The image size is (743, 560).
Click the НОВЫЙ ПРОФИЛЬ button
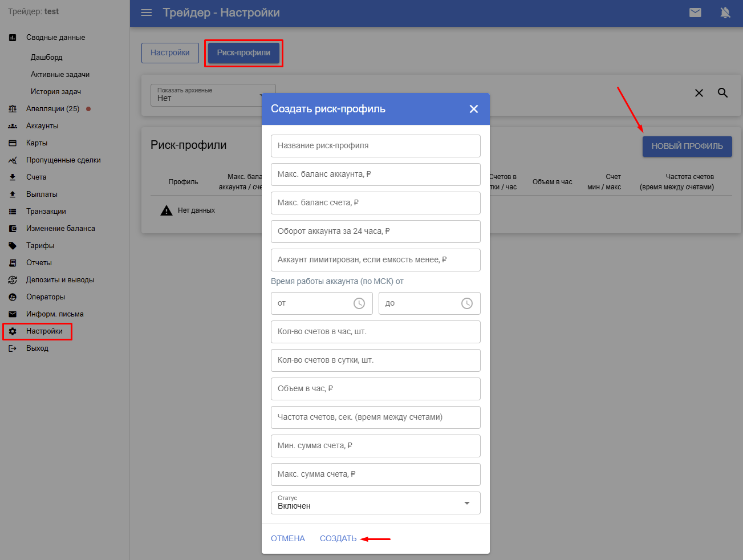[x=687, y=147]
